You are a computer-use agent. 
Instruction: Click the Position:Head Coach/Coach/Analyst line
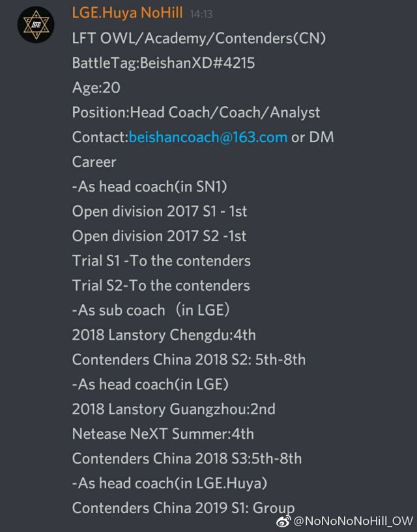click(x=196, y=113)
